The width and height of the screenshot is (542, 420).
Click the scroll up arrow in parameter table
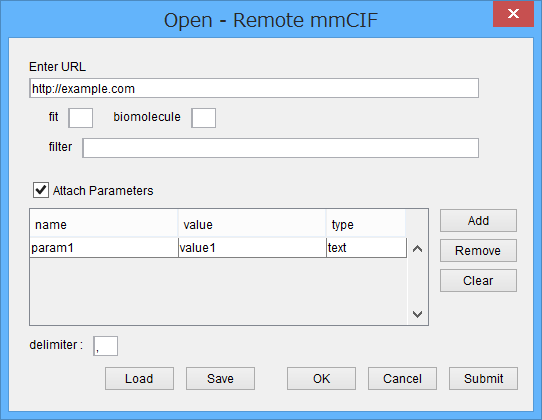coord(418,249)
